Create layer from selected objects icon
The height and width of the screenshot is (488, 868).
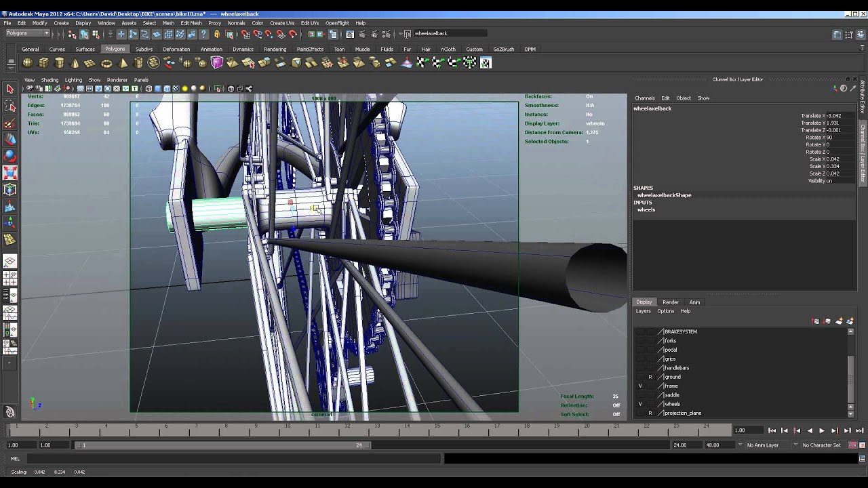point(849,321)
